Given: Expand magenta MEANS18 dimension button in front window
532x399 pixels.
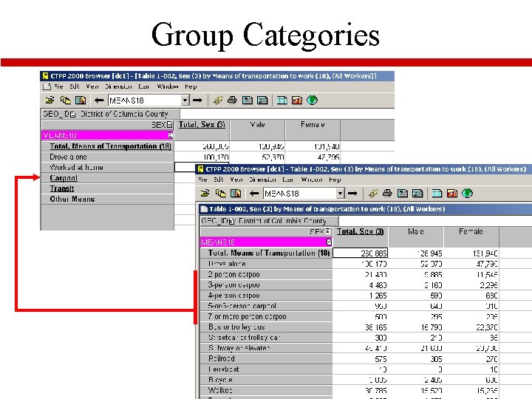Looking at the screenshot, I should click(329, 242).
